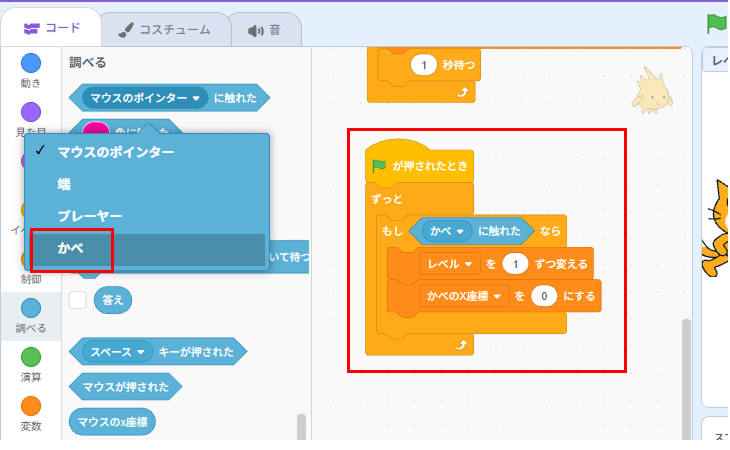Click the green flag run icon
The height and width of the screenshot is (450, 730).
[x=716, y=22]
